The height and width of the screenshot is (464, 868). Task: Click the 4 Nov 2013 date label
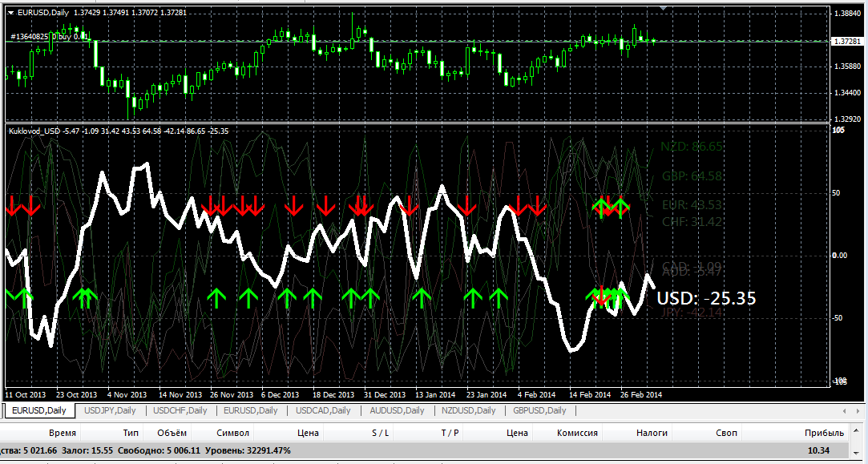(x=127, y=395)
